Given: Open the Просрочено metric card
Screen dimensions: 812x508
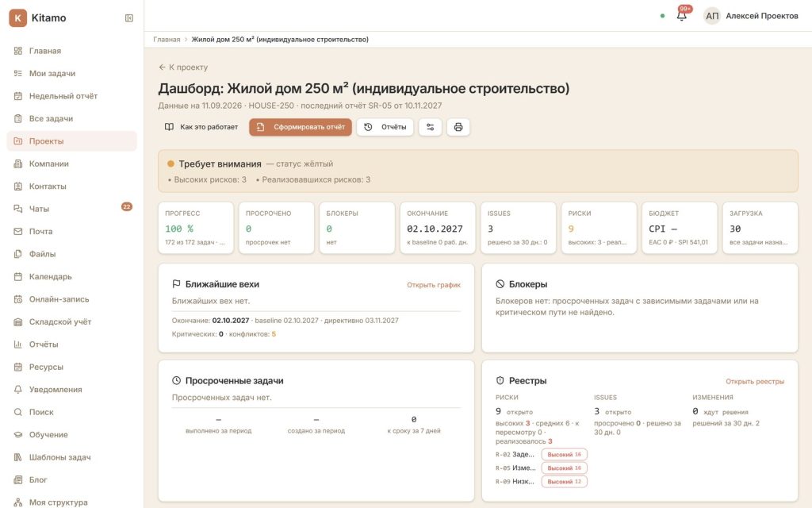Looking at the screenshot, I should point(277,228).
